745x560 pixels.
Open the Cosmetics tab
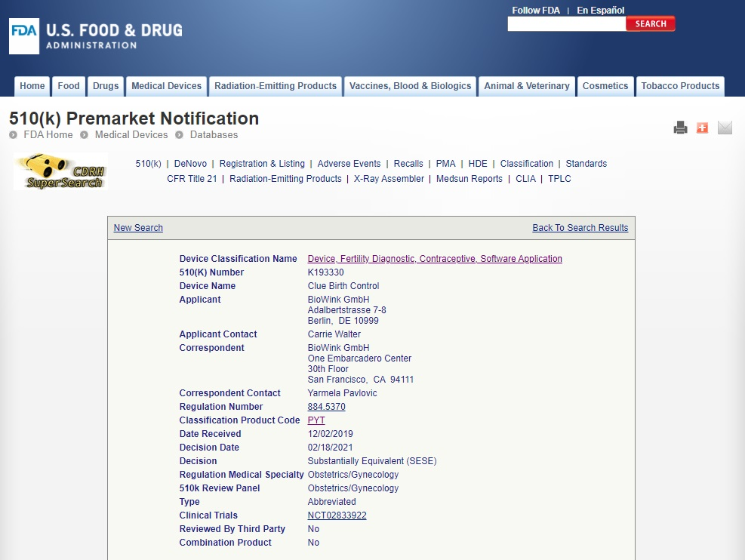pyautogui.click(x=605, y=86)
